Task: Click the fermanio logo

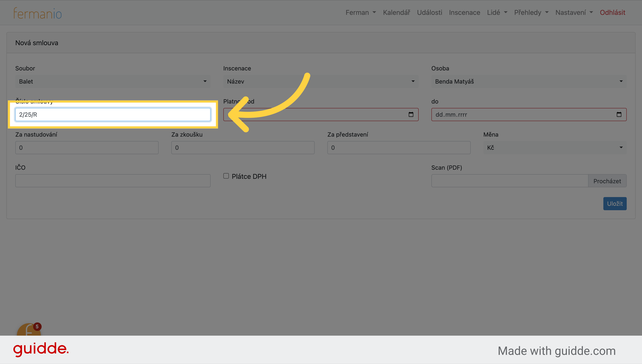Action: point(38,13)
